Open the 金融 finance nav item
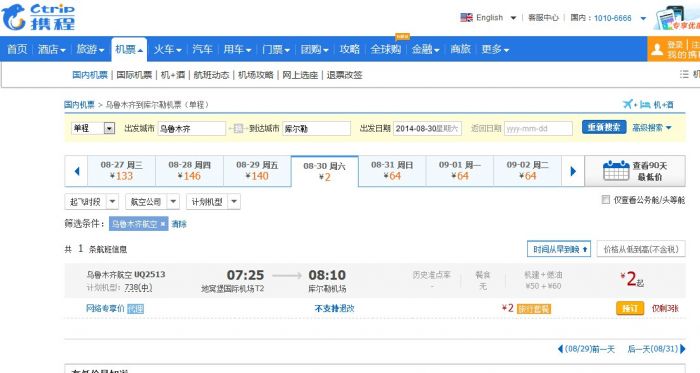The height and width of the screenshot is (373, 700). (x=425, y=49)
